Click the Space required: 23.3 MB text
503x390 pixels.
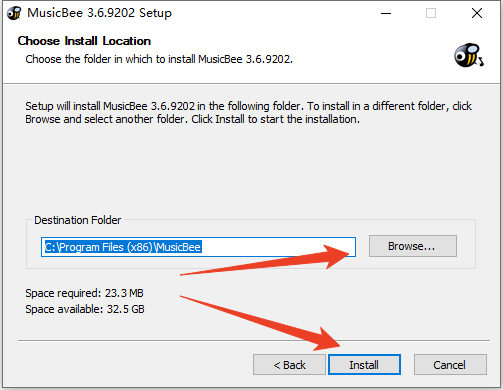pos(84,293)
